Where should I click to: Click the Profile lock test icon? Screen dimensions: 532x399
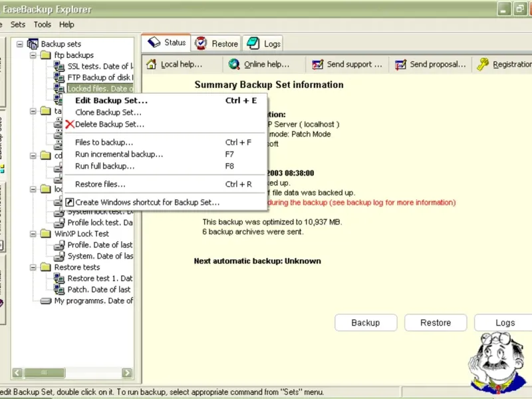click(59, 222)
